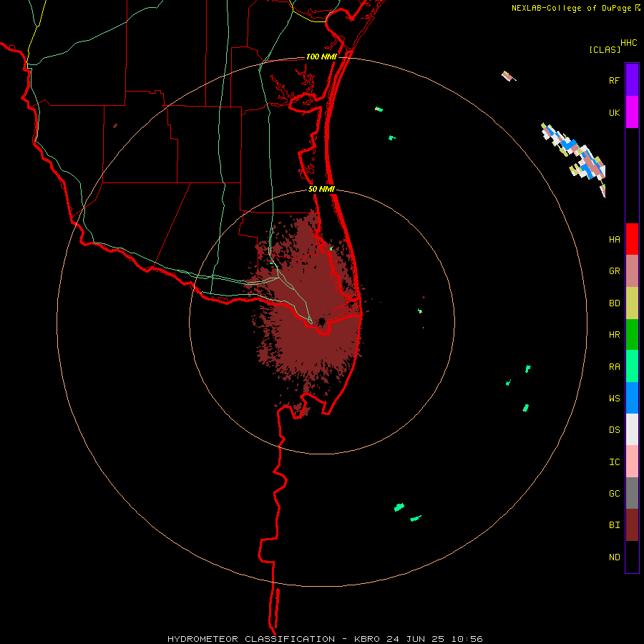This screenshot has width=644, height=644.
Task: Click the UK magenta legend swatch
Action: [632, 112]
